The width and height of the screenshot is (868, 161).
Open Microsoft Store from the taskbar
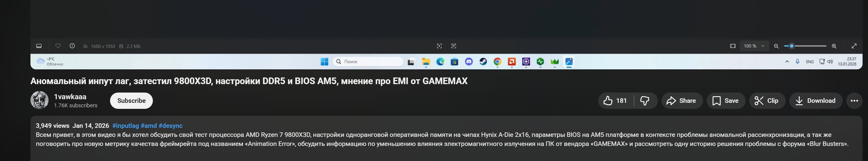[x=455, y=62]
